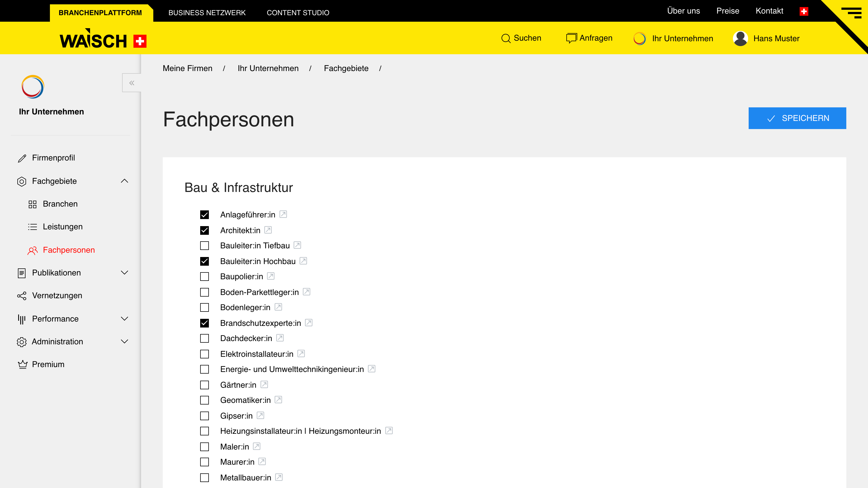868x488 pixels.
Task: Click company logo icon next to Ihr Unternehmen in header
Action: pos(640,38)
